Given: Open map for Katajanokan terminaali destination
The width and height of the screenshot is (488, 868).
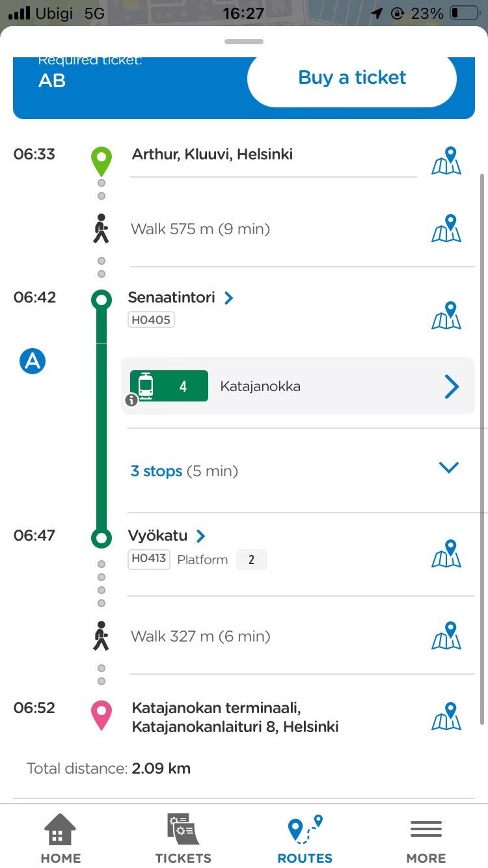Looking at the screenshot, I should [446, 716].
